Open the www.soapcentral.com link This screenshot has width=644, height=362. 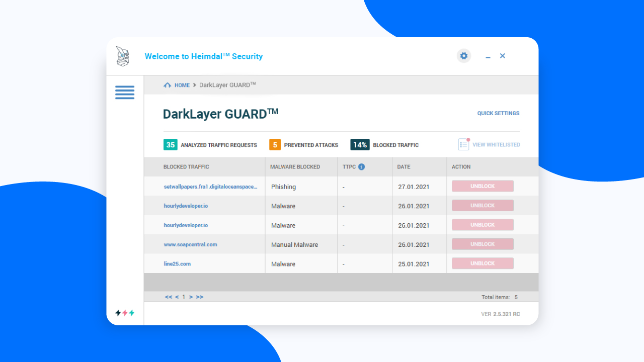(x=190, y=245)
